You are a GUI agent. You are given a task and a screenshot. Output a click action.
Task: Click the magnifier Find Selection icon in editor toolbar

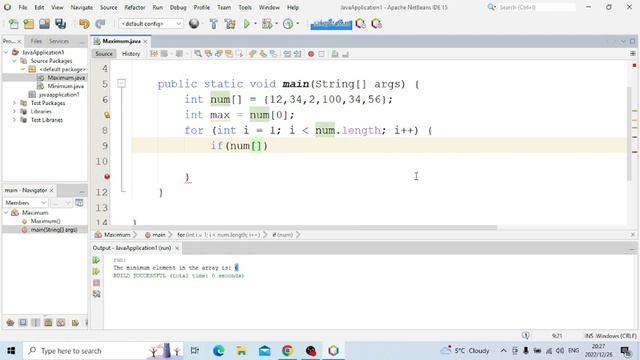pyautogui.click(x=198, y=54)
